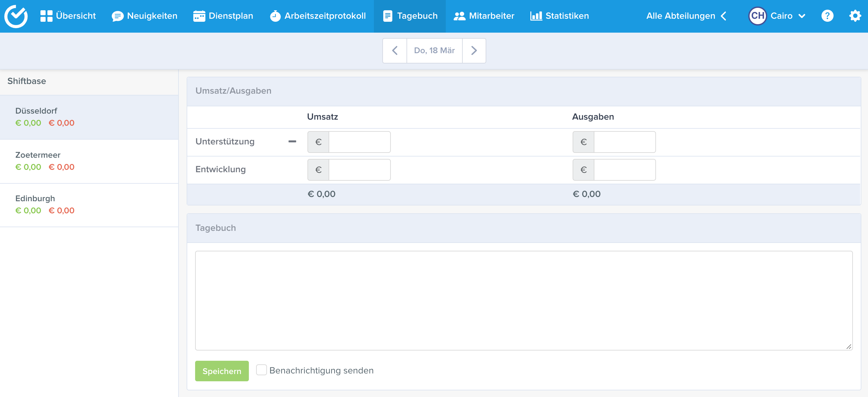Open the Statistiken menu
868x397 pixels.
tap(560, 16)
